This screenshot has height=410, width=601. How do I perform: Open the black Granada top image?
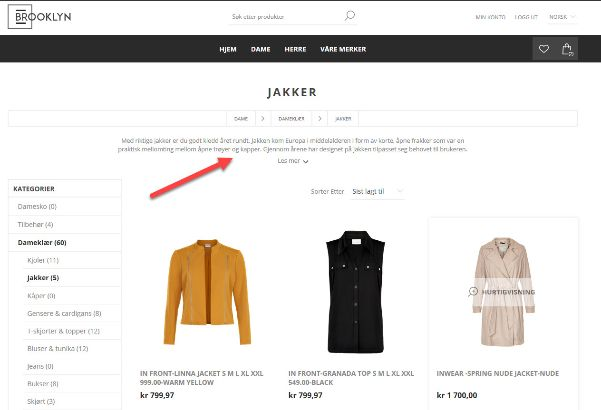point(355,292)
